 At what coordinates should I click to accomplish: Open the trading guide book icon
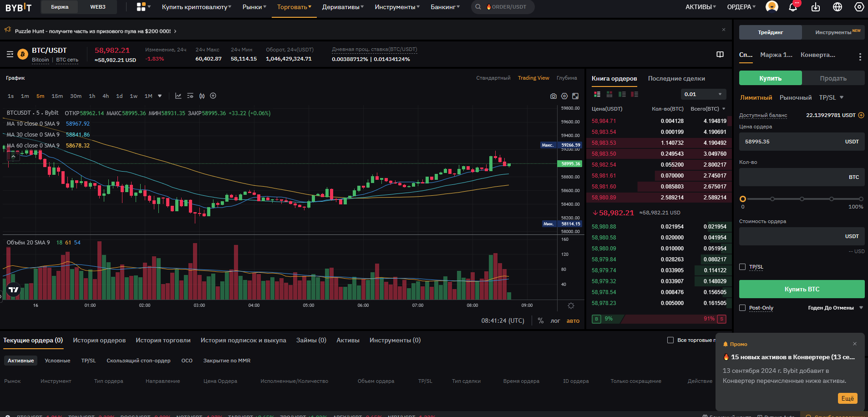pyautogui.click(x=720, y=55)
